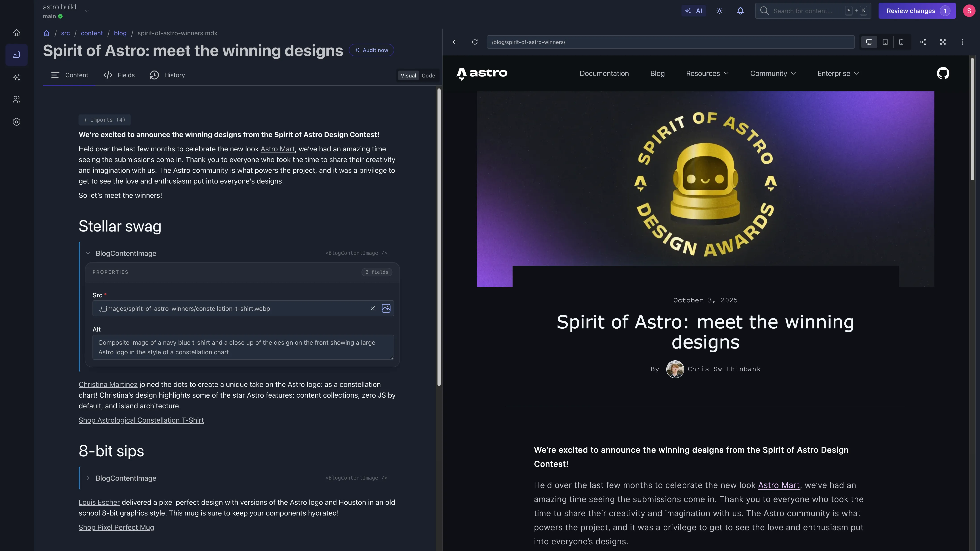Click the Louis Escher link
Viewport: 980px width, 551px height.
(99, 502)
